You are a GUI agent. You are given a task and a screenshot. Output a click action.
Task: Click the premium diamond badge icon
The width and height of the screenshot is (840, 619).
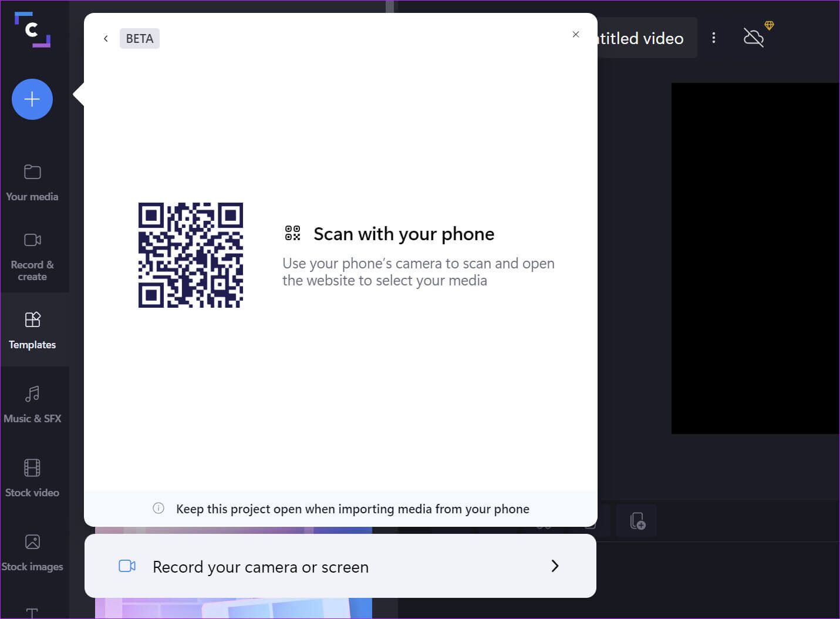[x=769, y=25]
